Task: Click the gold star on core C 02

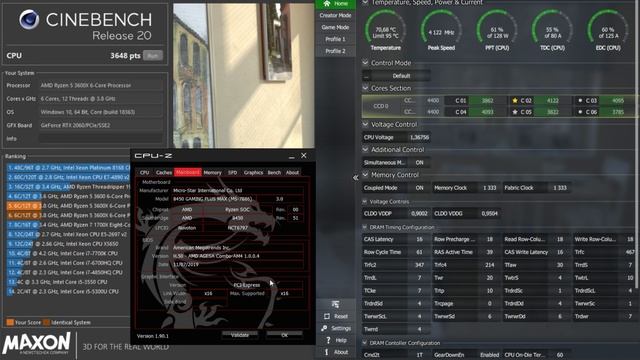Action: point(515,100)
